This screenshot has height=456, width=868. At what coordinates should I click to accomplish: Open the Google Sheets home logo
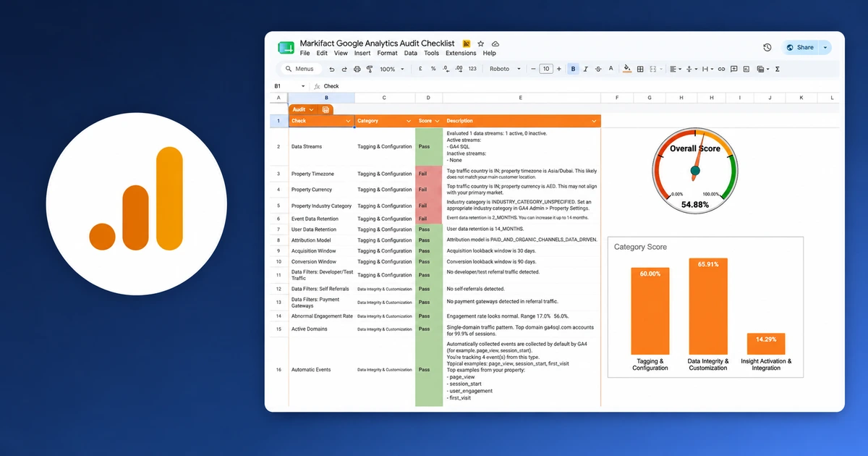(x=286, y=48)
